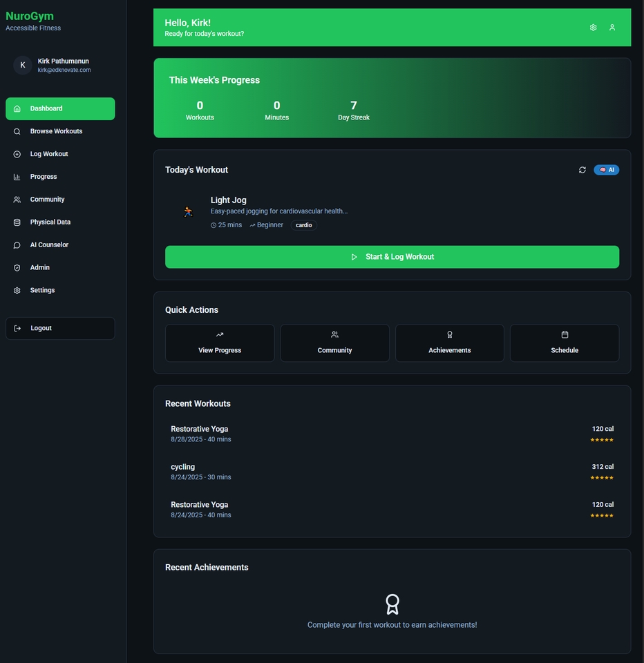
Task: Click 8/24/2025 - 40 mins Restorative Yoga date
Action: click(x=201, y=515)
